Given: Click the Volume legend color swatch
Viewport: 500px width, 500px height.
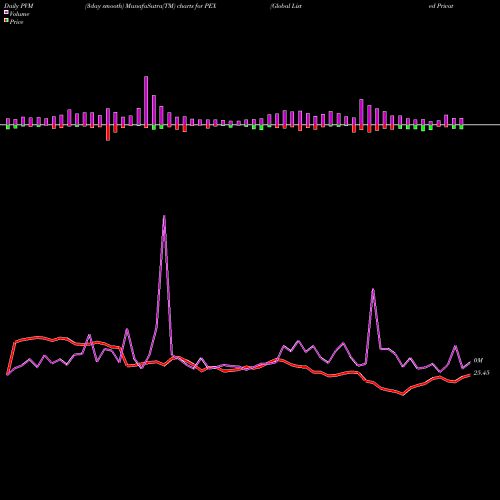Looking at the screenshot, I should tap(6, 12).
